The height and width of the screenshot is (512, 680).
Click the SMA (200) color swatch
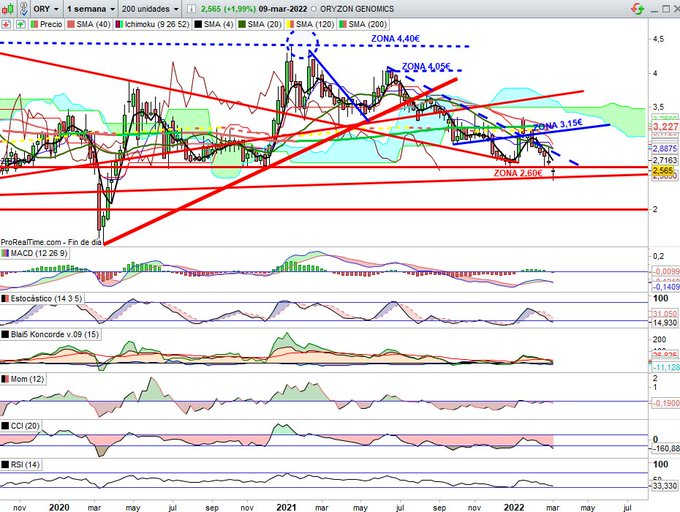click(x=343, y=24)
